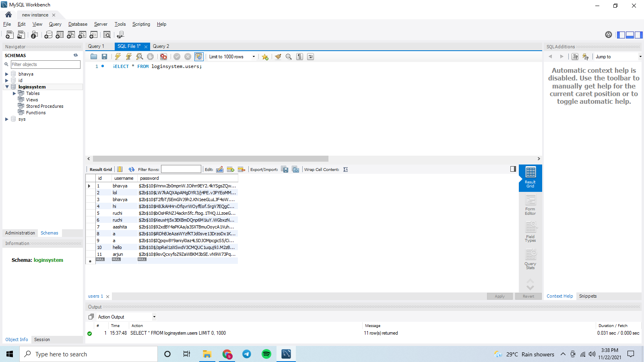Reconnect to DBMS toolbar icon
The height and width of the screenshot is (362, 644).
[x=120, y=35]
